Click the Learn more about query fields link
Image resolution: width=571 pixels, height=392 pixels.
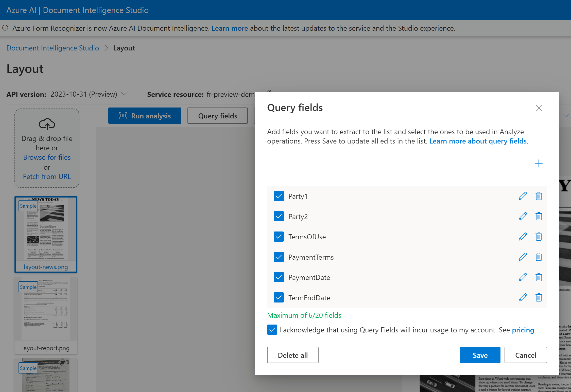477,141
